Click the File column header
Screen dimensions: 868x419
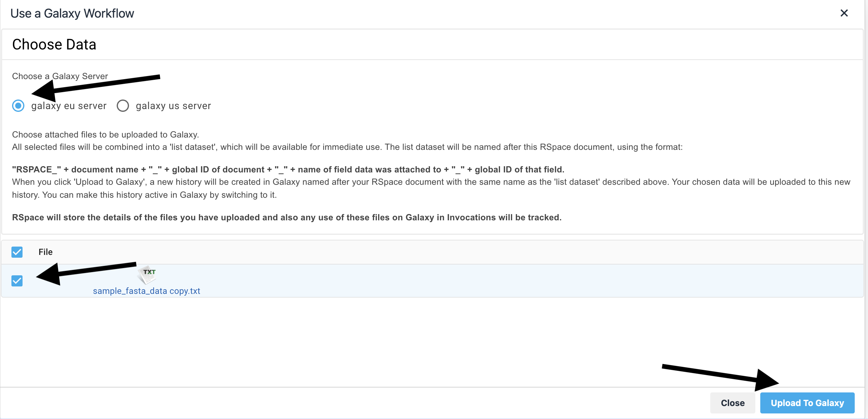coord(45,252)
